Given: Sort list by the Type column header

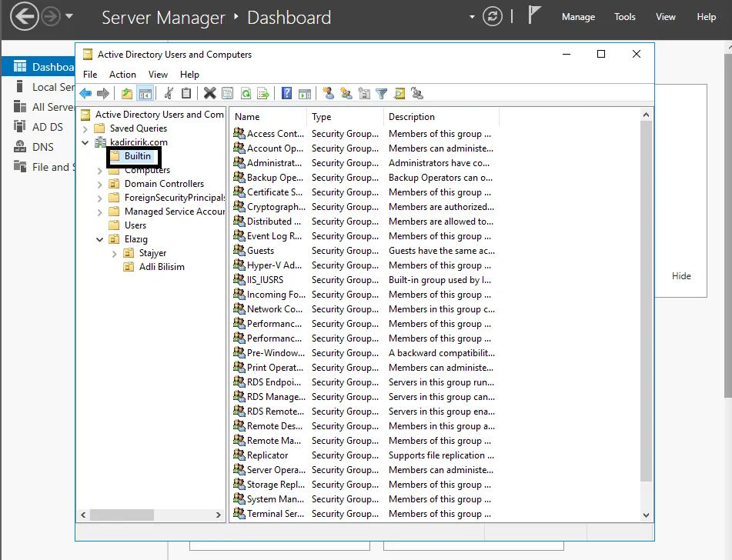Looking at the screenshot, I should pyautogui.click(x=345, y=117).
